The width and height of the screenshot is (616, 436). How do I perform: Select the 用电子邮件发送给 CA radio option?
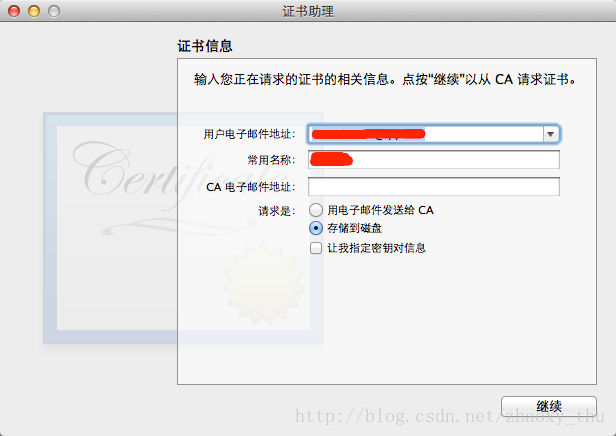point(316,210)
